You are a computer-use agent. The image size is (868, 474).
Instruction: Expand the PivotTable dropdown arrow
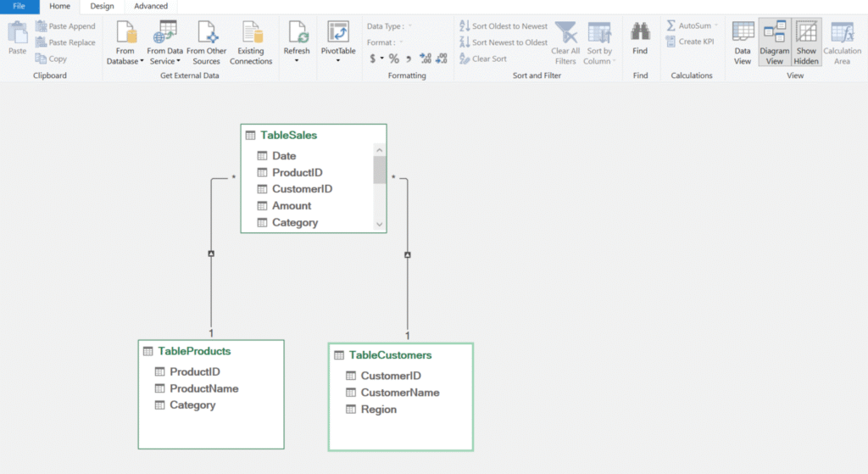[337, 61]
